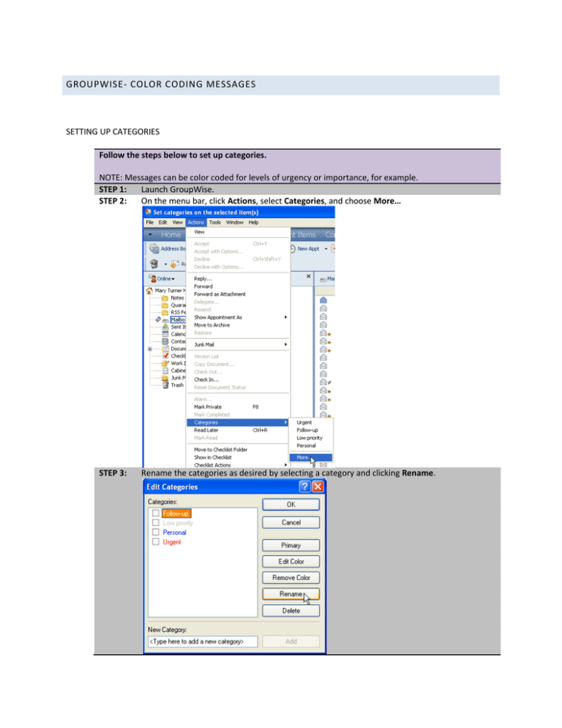562x728 pixels.
Task: Click the Work In Progress folder icon
Action: click(x=165, y=363)
